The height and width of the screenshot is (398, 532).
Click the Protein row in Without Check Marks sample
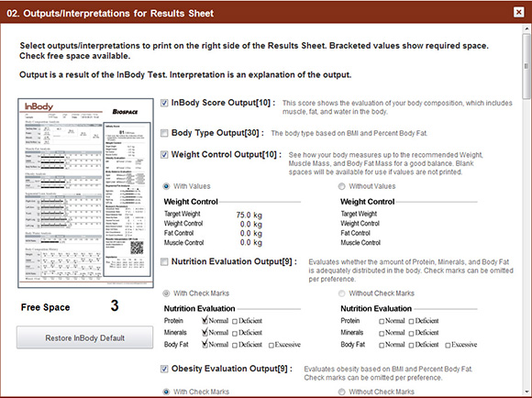(x=390, y=321)
